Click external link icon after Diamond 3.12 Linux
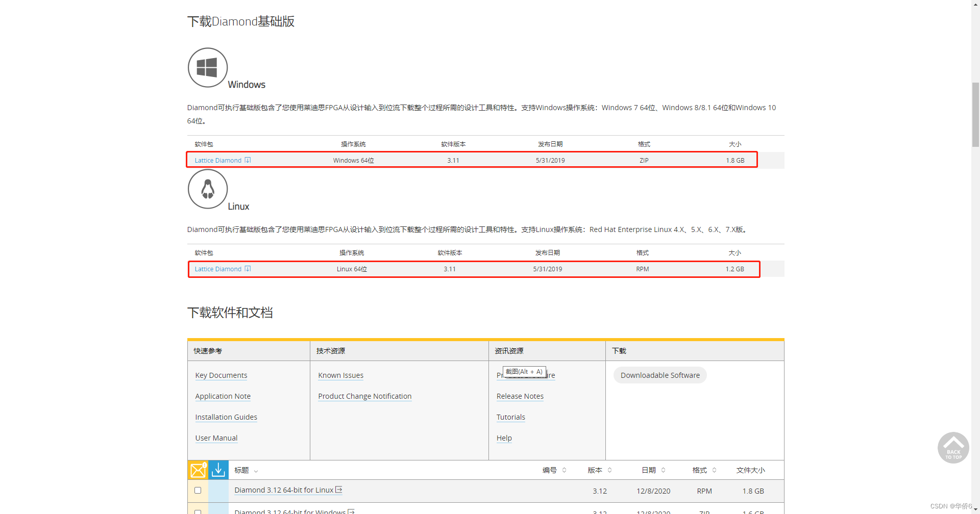 (338, 490)
